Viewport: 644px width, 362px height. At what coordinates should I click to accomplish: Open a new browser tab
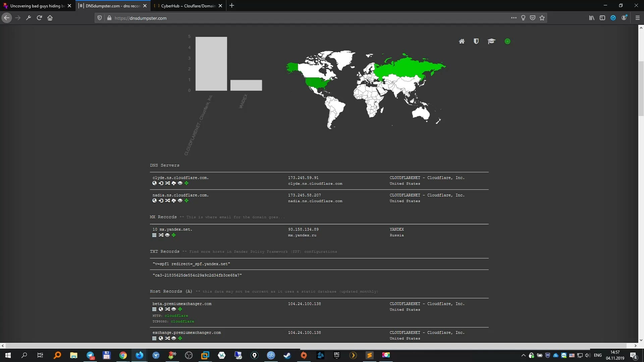click(x=232, y=6)
